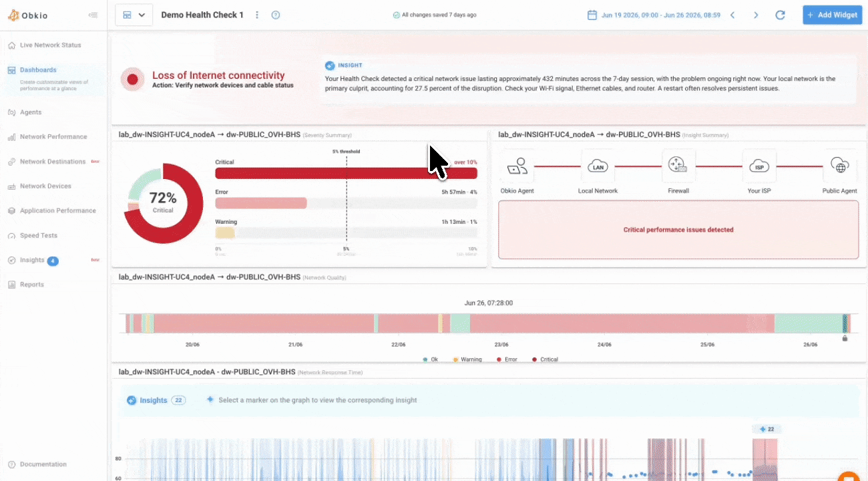The width and height of the screenshot is (868, 481).
Task: Click the all changes saved status
Action: click(x=435, y=15)
